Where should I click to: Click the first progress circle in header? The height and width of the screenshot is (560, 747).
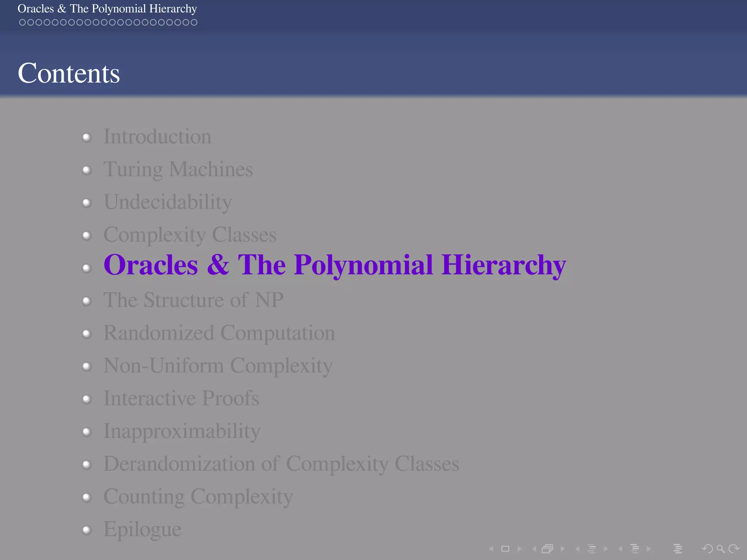(22, 23)
